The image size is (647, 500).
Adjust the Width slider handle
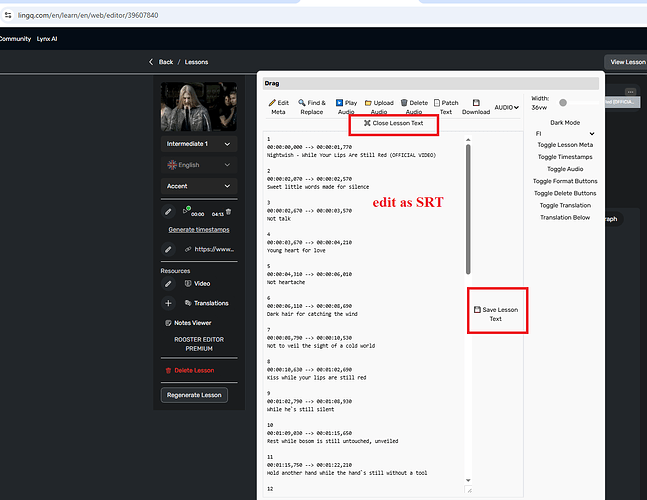563,103
